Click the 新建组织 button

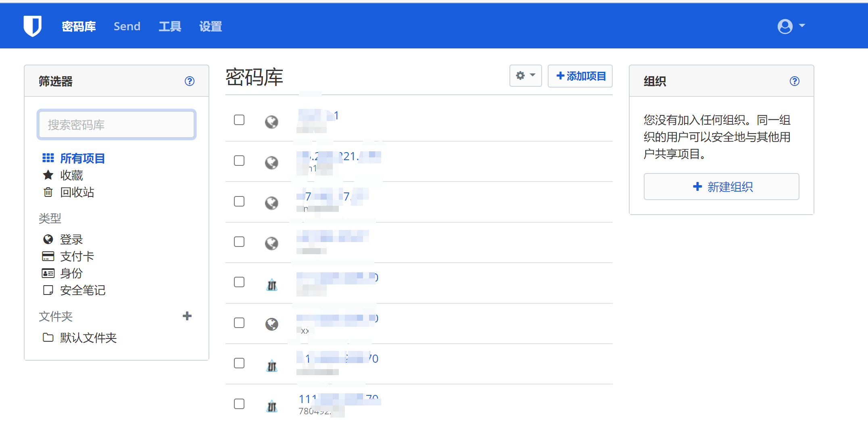(722, 186)
